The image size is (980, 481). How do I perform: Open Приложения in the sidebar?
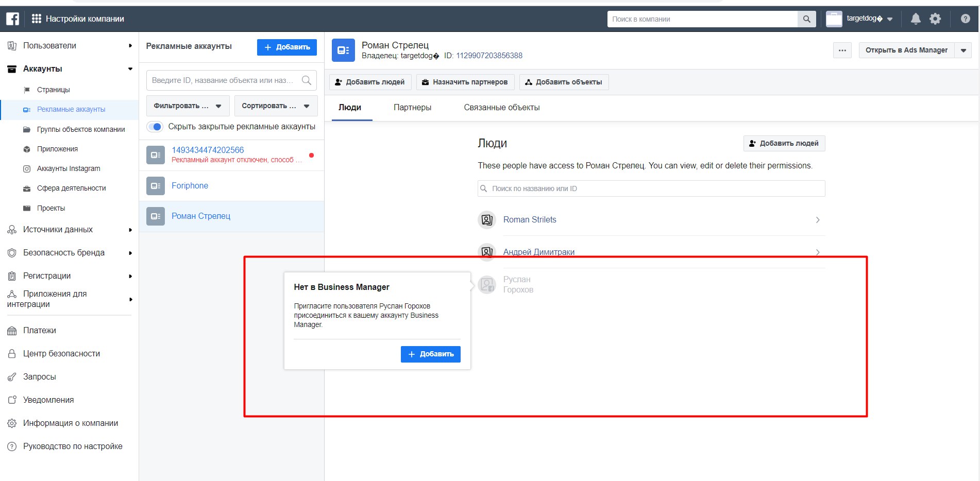coord(57,149)
